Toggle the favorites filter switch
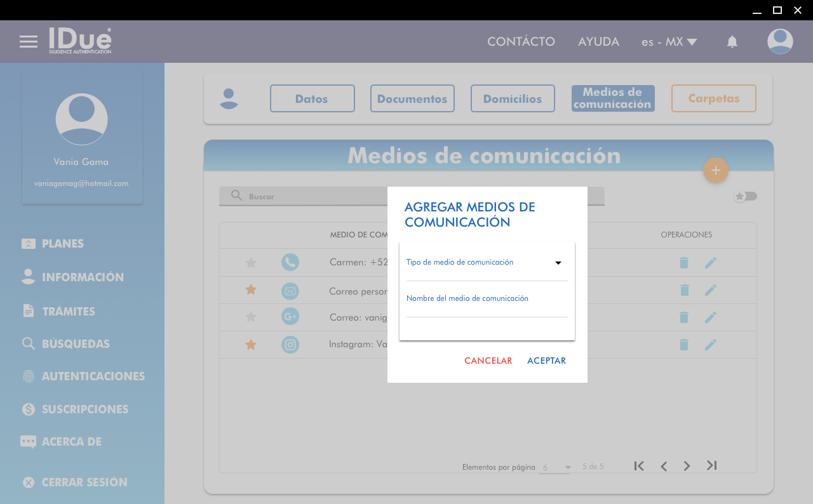Viewport: 813px width, 504px height. pos(746,196)
